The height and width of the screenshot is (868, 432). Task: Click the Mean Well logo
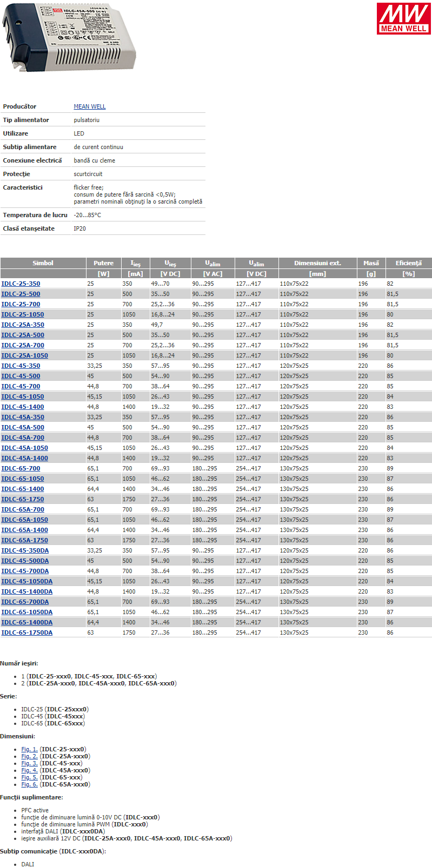[x=403, y=18]
